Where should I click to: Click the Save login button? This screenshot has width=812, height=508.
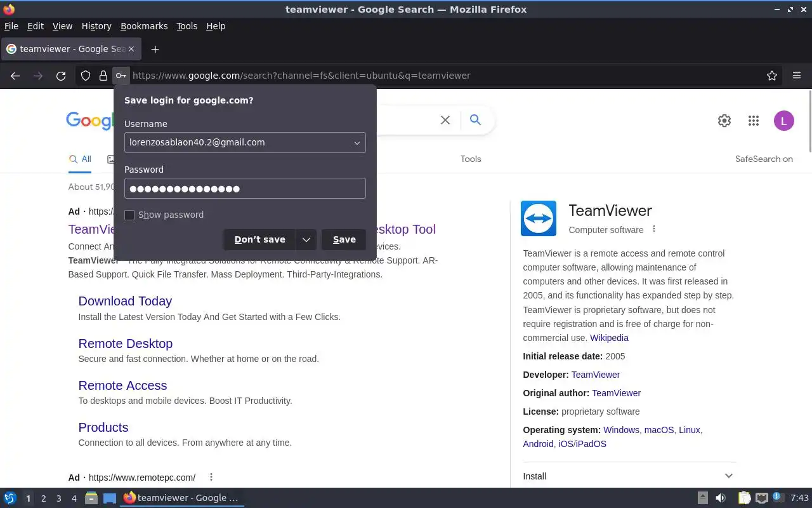pos(344,239)
